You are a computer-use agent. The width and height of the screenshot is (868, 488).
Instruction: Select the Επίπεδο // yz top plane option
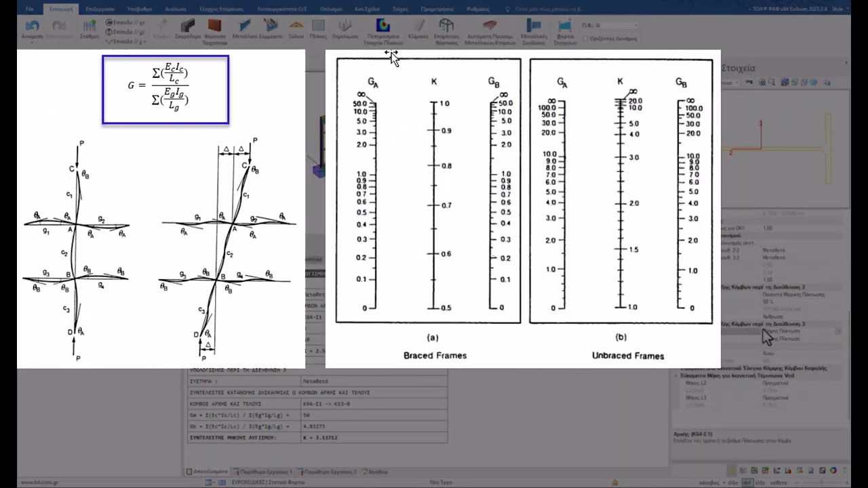(x=125, y=22)
